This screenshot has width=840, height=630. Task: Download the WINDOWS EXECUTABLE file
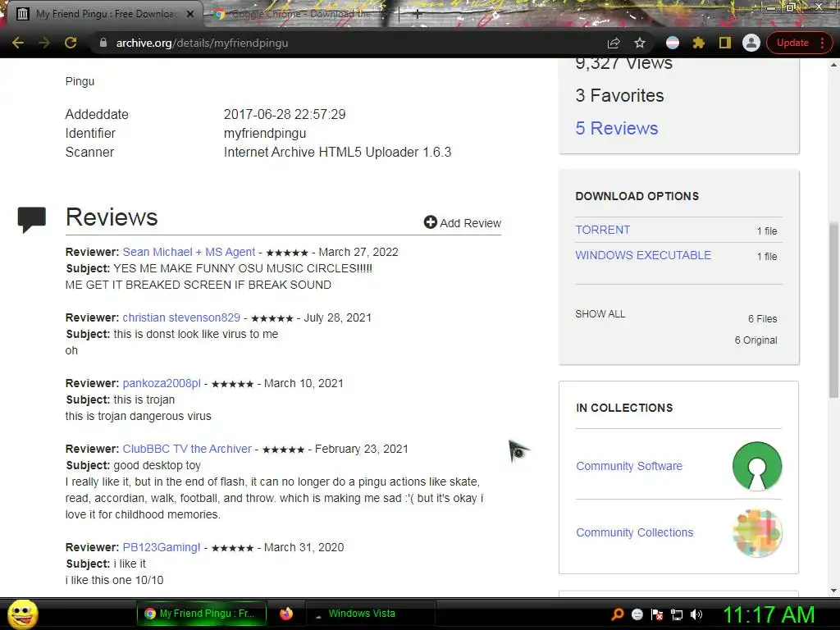(643, 255)
